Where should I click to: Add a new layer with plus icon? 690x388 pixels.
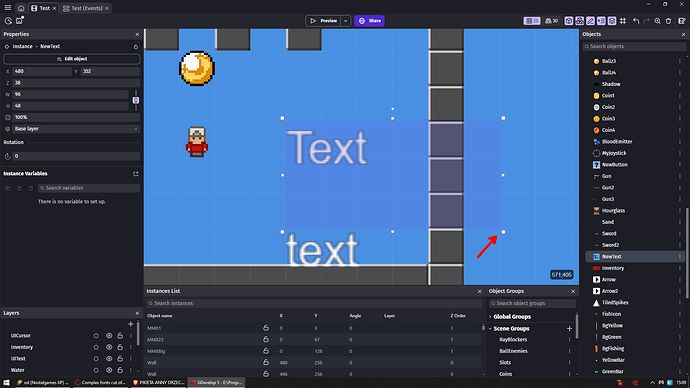coord(130,324)
